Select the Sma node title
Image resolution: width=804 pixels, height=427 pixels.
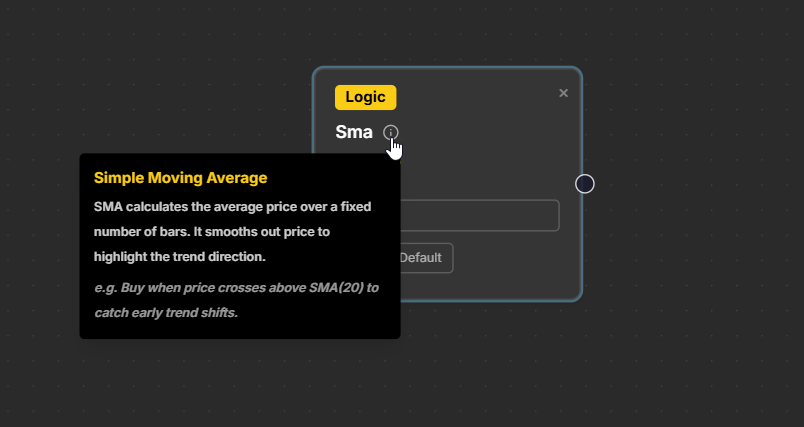pos(354,132)
